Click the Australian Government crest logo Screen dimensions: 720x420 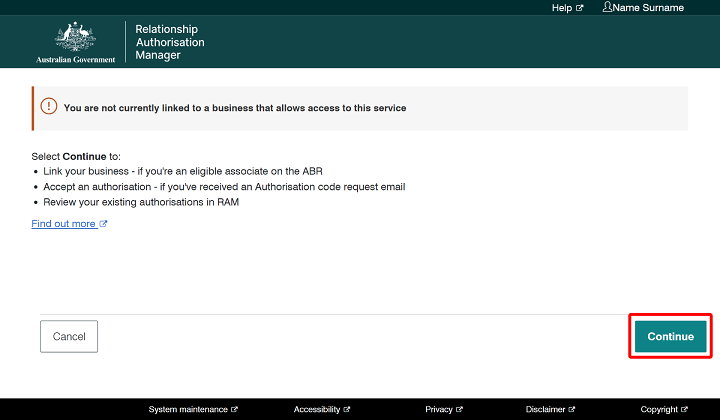75,40
